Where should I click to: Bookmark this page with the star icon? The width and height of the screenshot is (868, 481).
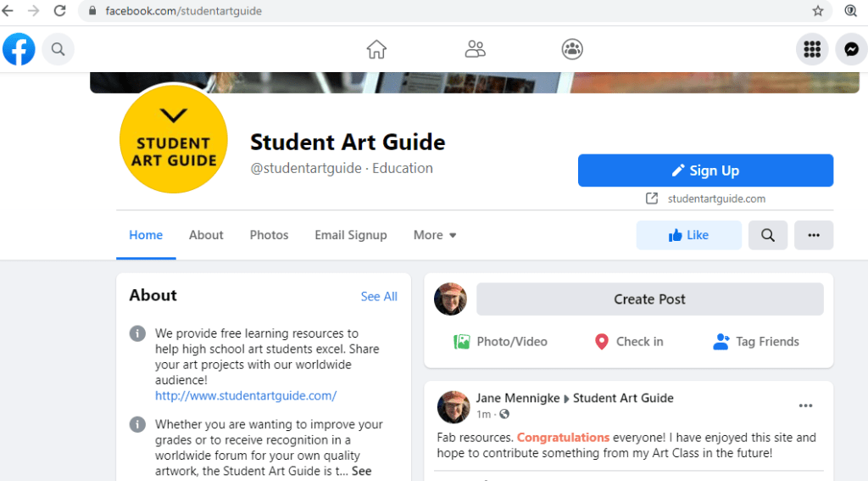pyautogui.click(x=817, y=11)
